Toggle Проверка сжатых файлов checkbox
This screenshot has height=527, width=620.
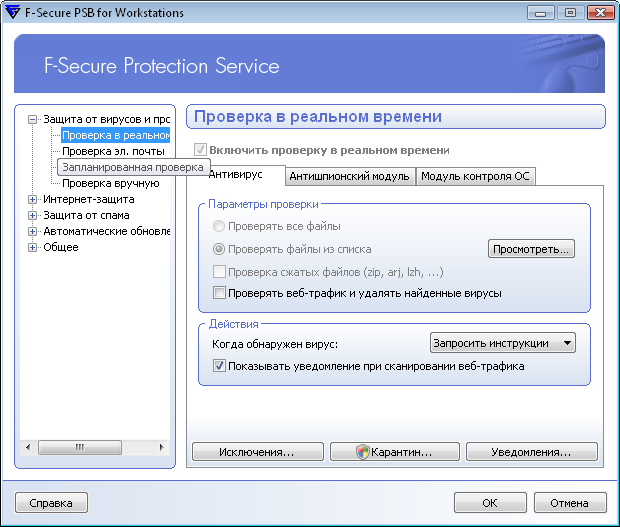219,272
